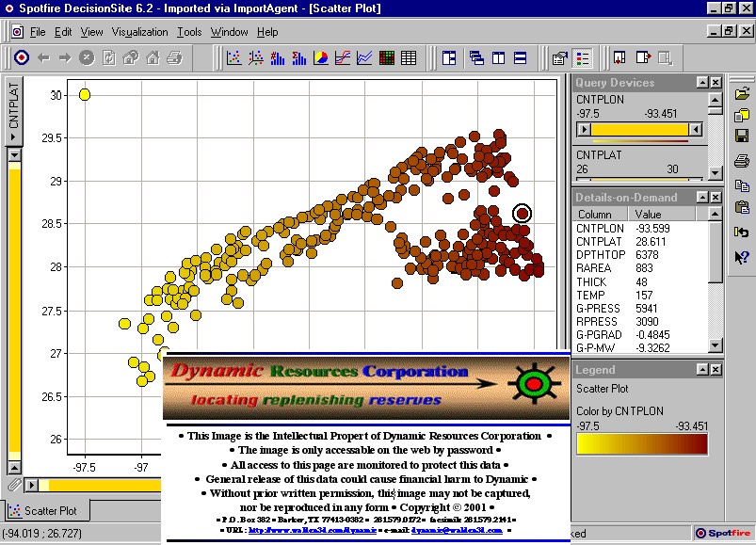Select the highlighted circled data point
Viewport: 756px width, 545px height.
tap(522, 214)
